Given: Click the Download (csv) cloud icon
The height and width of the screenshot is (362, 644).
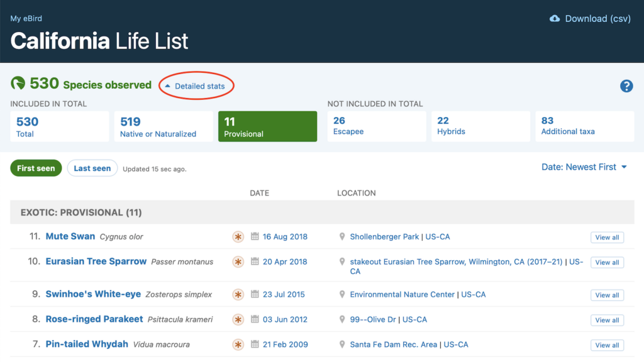Looking at the screenshot, I should point(553,18).
